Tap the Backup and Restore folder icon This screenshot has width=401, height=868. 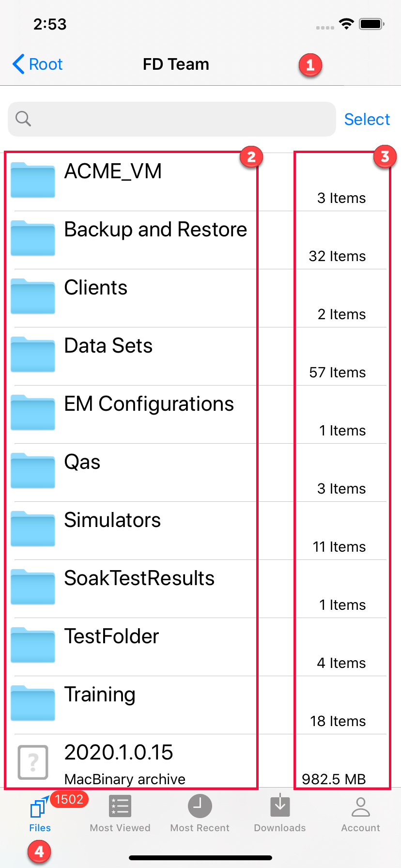tap(32, 238)
